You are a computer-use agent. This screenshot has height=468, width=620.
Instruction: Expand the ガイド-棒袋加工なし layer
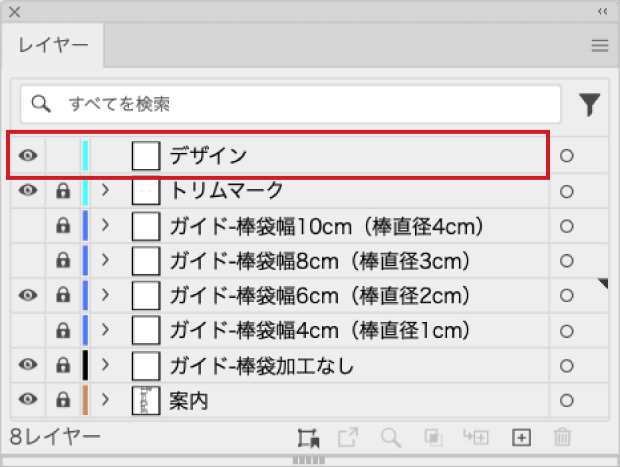[x=105, y=365]
